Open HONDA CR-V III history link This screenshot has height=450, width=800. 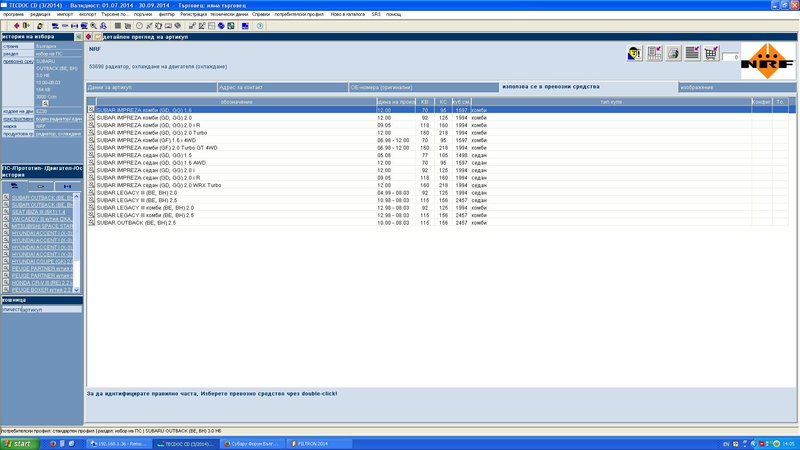(x=42, y=282)
